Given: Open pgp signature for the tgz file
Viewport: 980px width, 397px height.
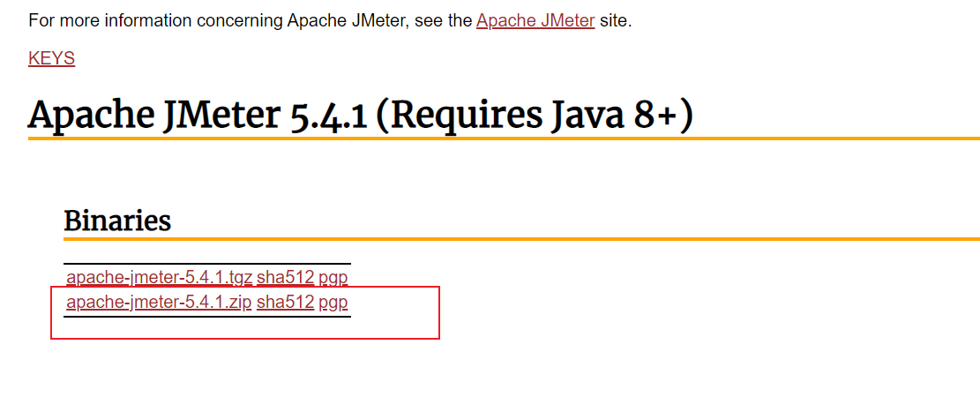Looking at the screenshot, I should pos(333,277).
